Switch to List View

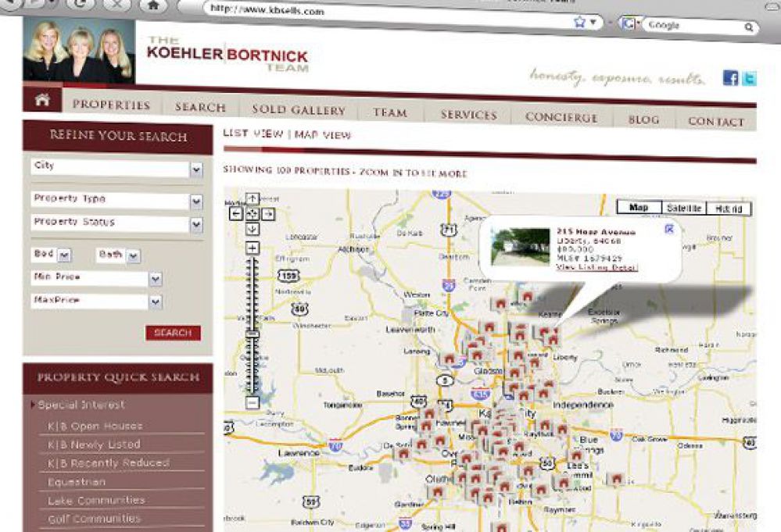point(253,133)
